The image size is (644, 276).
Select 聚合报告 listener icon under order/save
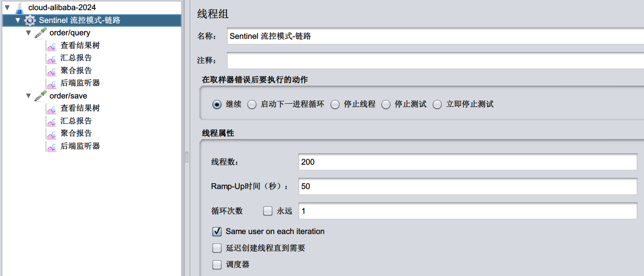click(x=51, y=133)
